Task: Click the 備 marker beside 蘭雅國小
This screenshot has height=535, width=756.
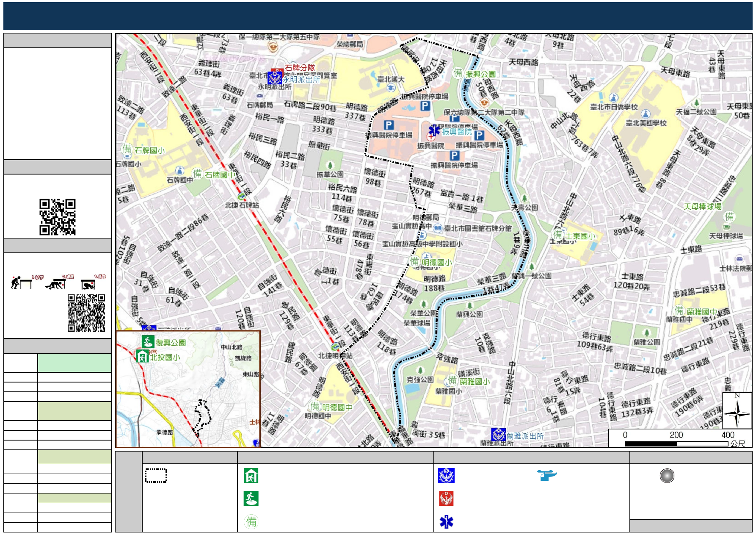Action: (x=452, y=380)
